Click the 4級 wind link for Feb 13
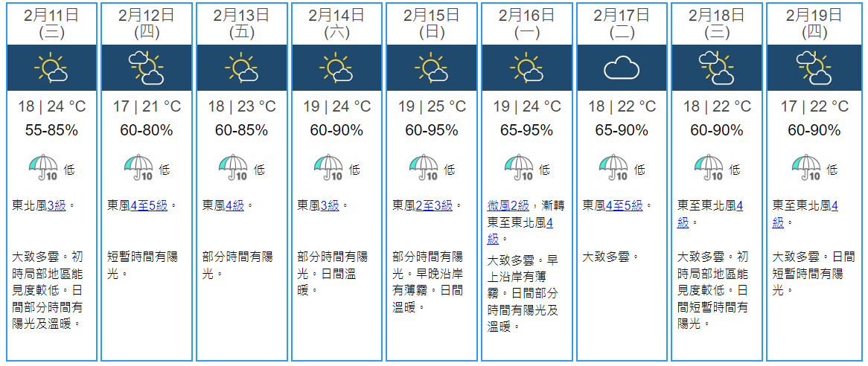868x366 pixels. (236, 205)
